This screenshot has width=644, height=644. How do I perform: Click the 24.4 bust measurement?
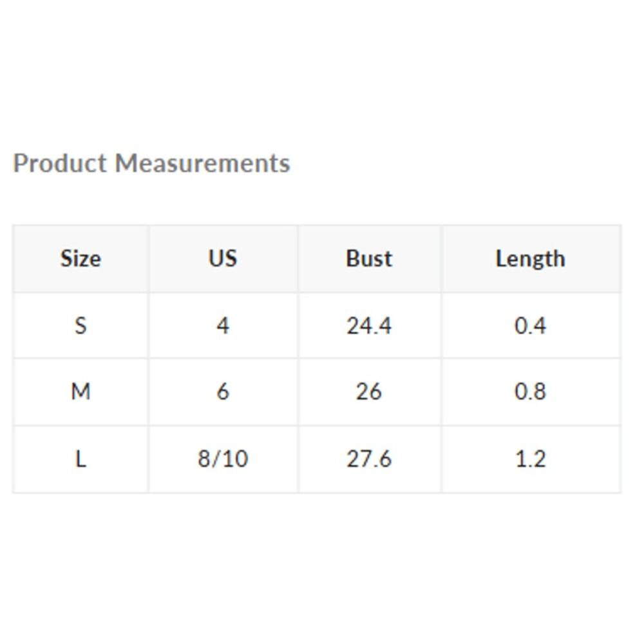(369, 326)
